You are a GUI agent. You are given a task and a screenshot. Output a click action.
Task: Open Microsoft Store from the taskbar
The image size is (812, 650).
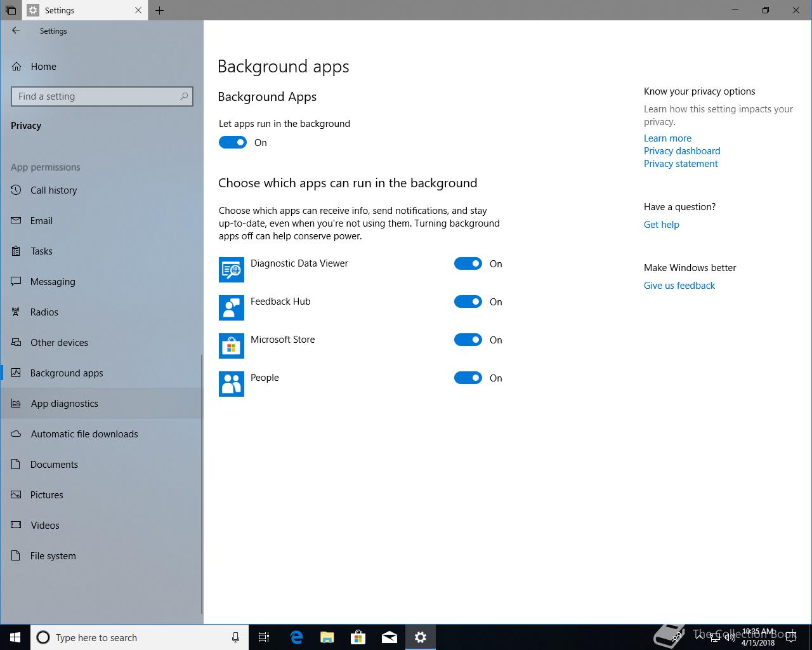(x=358, y=637)
